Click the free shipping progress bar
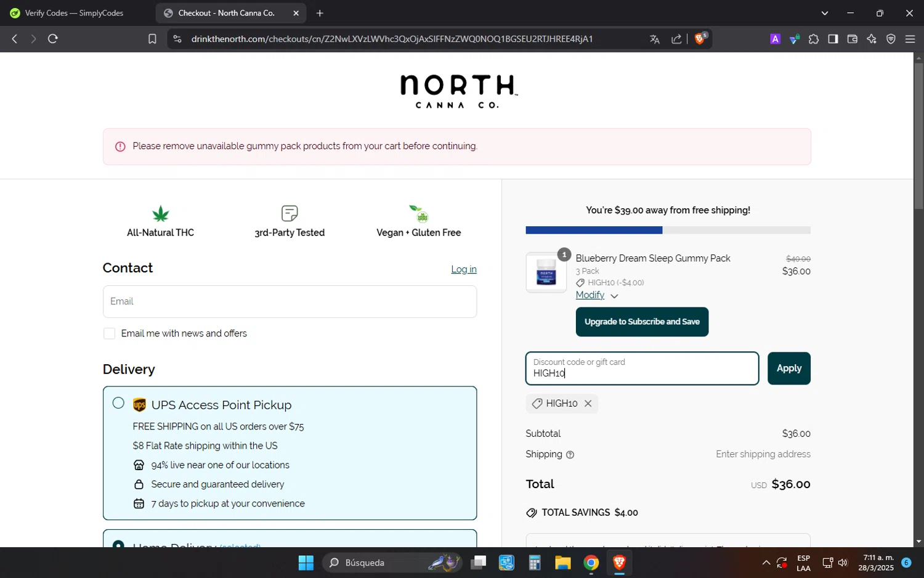The image size is (924, 578). click(x=668, y=230)
